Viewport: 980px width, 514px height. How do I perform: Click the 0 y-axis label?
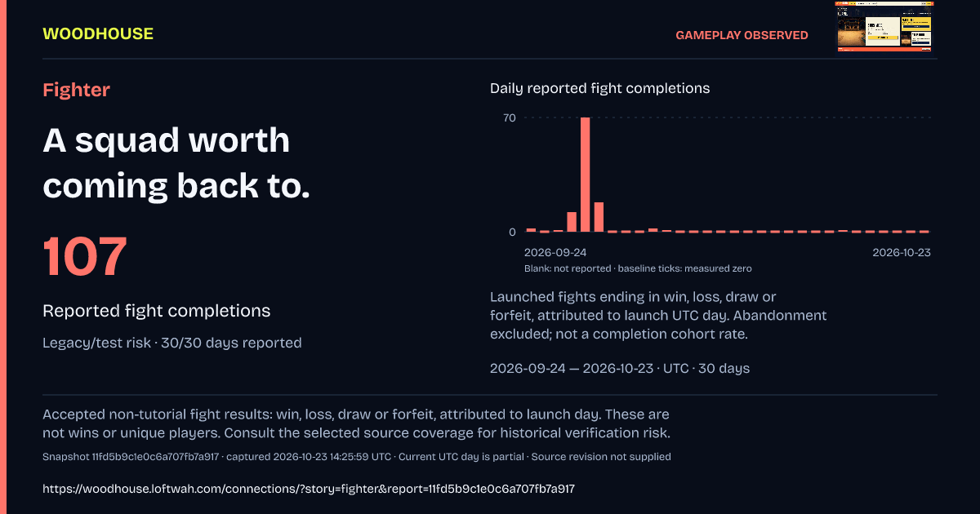[x=512, y=232]
